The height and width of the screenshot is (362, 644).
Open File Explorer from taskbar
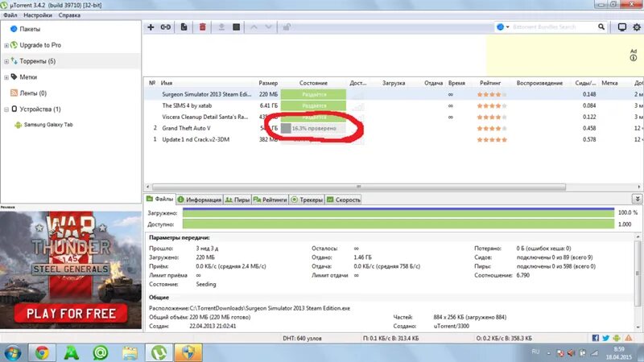tap(130, 352)
